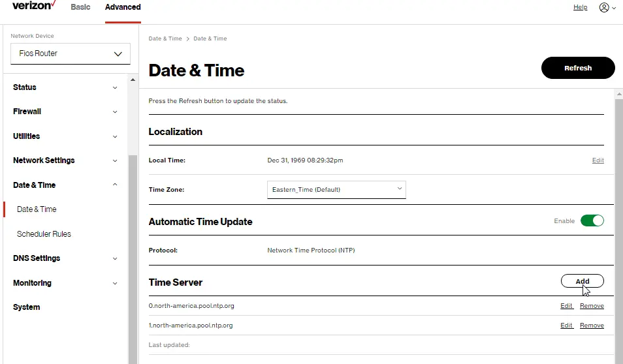The width and height of the screenshot is (623, 364).
Task: Click the Localization section heading
Action: pyautogui.click(x=175, y=132)
